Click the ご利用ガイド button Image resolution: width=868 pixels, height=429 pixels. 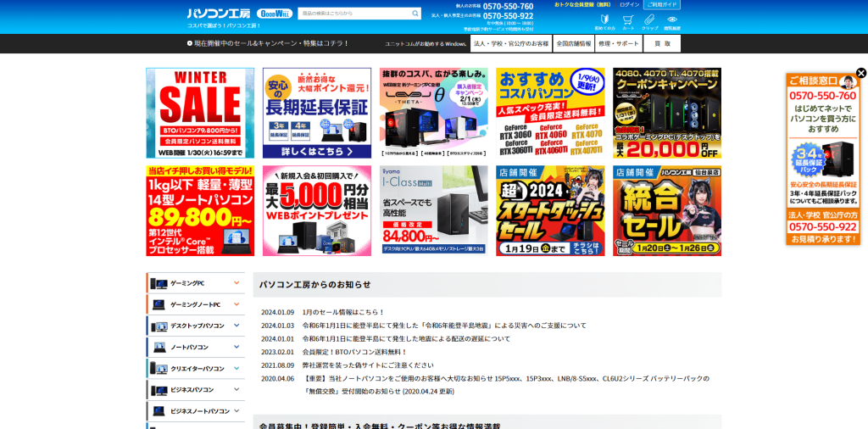click(662, 5)
